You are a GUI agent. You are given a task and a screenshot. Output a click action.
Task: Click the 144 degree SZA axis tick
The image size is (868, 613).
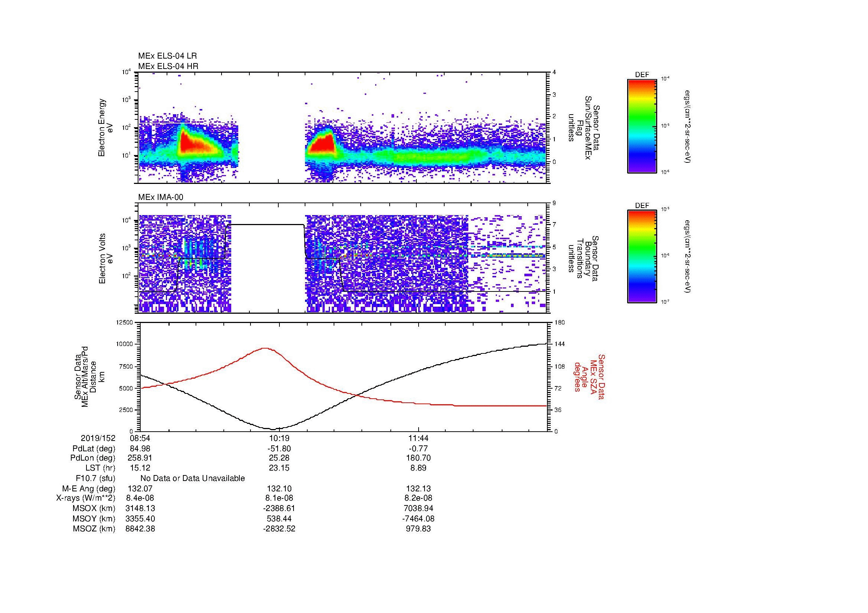pos(560,344)
